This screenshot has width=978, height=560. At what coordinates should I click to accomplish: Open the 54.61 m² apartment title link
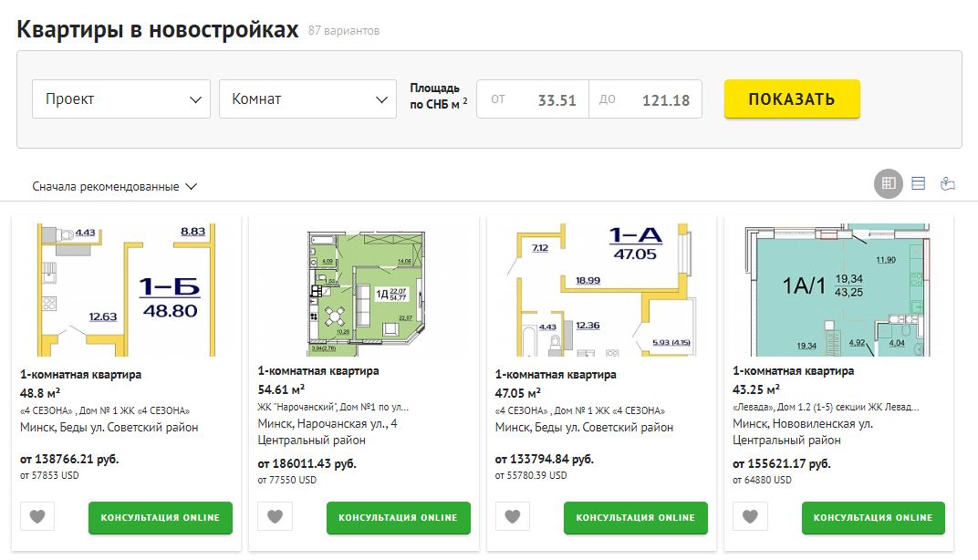click(x=318, y=371)
